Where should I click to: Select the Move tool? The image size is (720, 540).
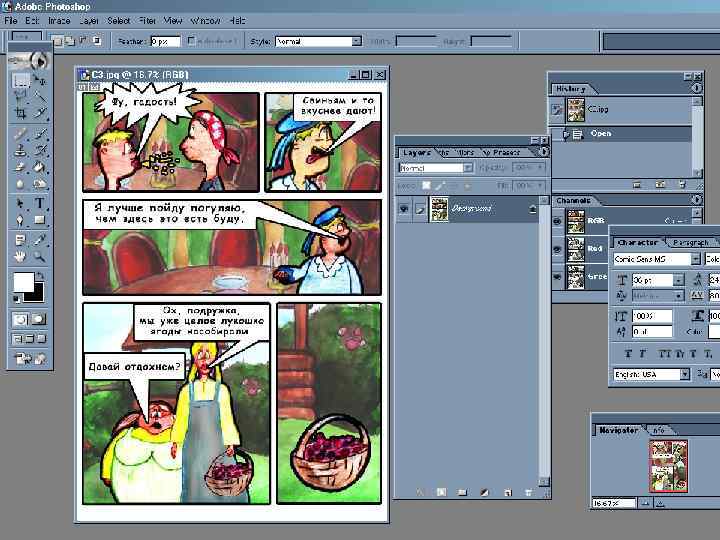(x=40, y=82)
